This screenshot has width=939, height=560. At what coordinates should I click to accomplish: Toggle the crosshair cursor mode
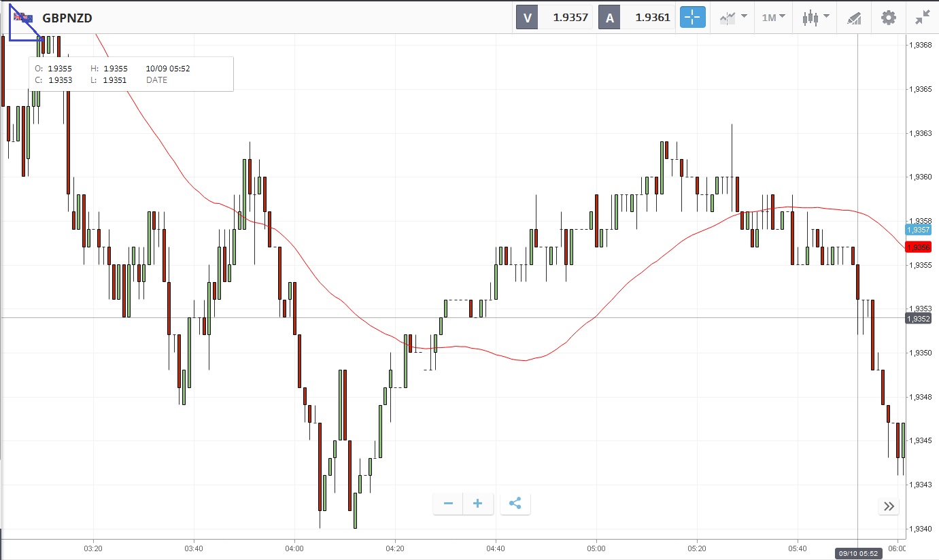coord(693,18)
